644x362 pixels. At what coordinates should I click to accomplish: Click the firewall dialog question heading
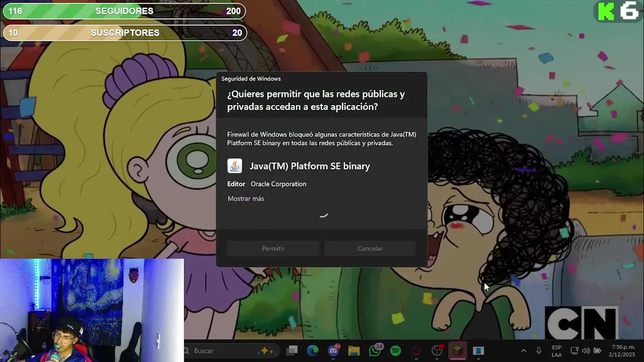(x=316, y=100)
